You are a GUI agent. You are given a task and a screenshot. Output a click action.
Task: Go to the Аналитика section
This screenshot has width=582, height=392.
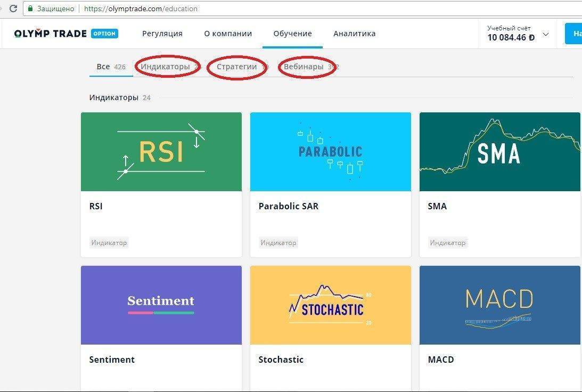[354, 34]
